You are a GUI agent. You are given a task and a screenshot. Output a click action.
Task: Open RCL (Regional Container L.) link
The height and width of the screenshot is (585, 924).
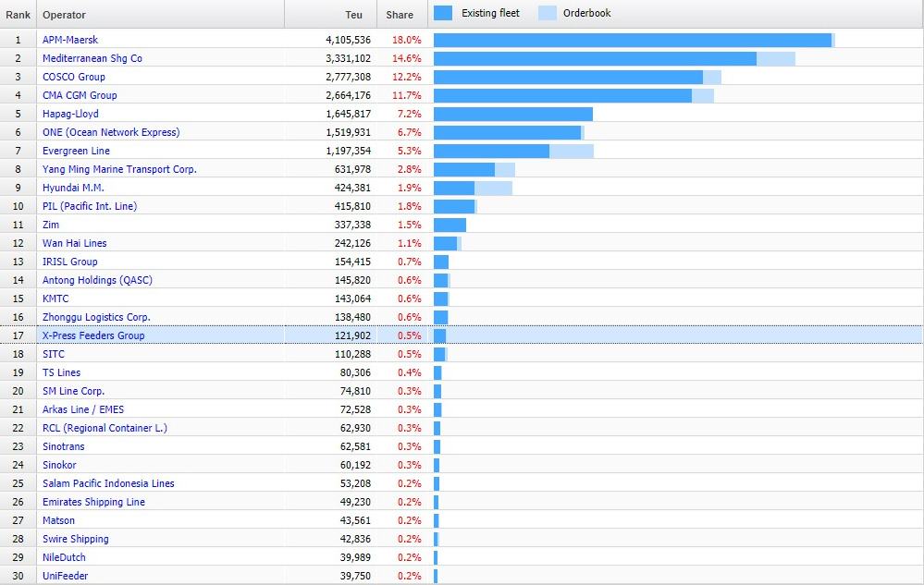click(x=105, y=428)
